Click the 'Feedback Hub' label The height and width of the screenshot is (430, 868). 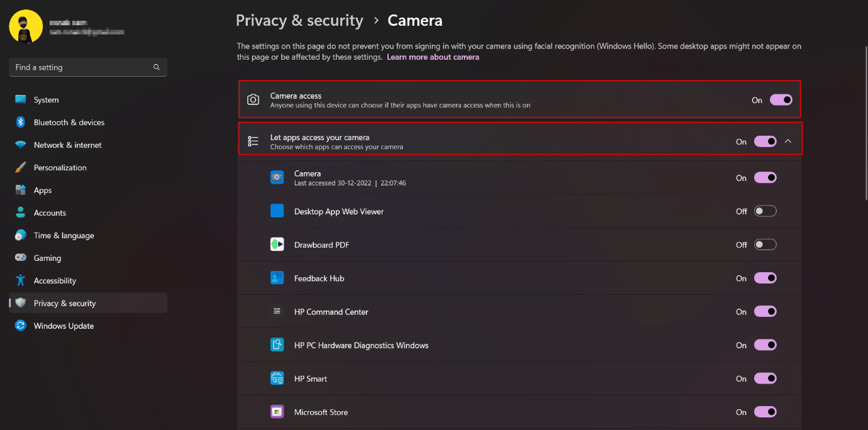pos(319,278)
